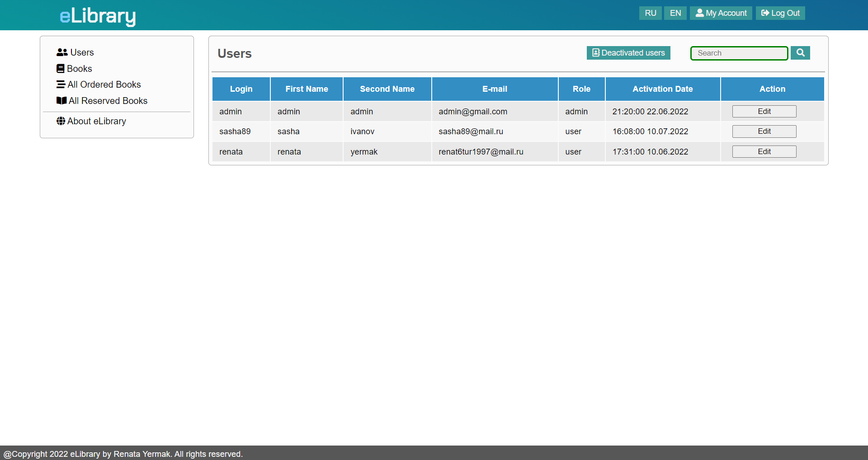Select the E-mail column header

click(494, 89)
